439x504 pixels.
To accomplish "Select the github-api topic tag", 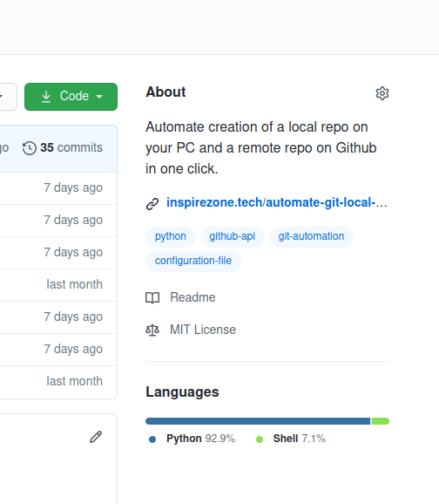I will pyautogui.click(x=233, y=236).
